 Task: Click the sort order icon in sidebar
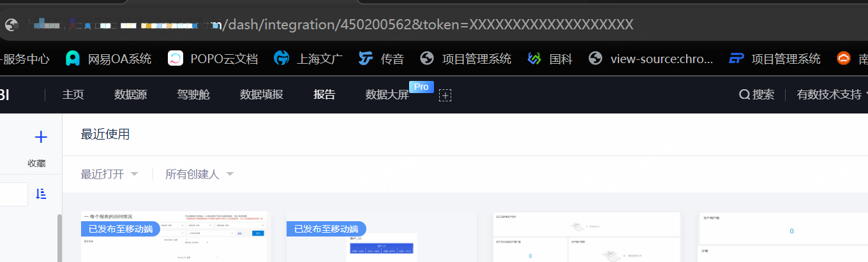tap(41, 194)
